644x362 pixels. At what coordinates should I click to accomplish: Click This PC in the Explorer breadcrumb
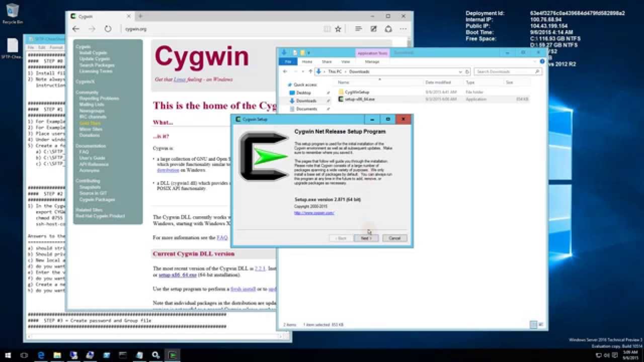tap(335, 71)
